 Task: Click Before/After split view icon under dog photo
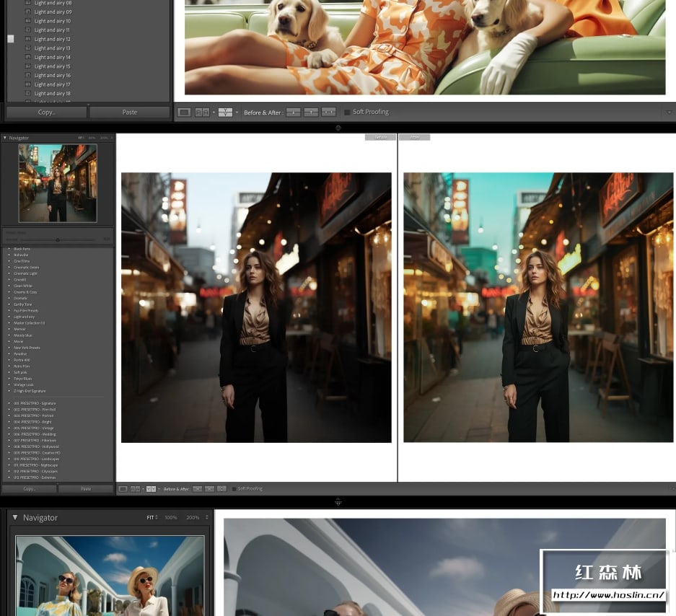tap(225, 113)
